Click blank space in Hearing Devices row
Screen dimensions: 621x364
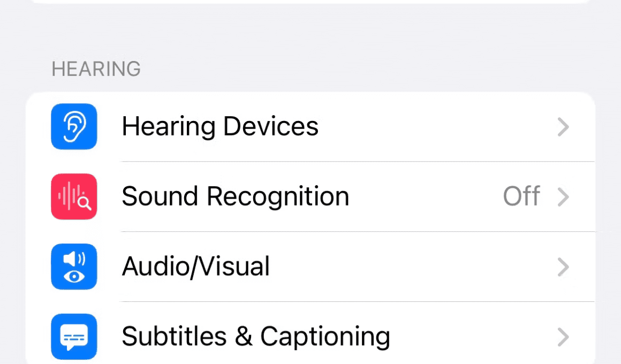[436, 127]
